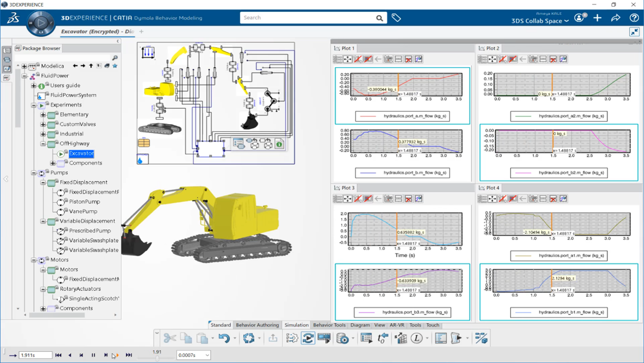Click the 1.911s time input field
This screenshot has width=644, height=363.
click(35, 355)
